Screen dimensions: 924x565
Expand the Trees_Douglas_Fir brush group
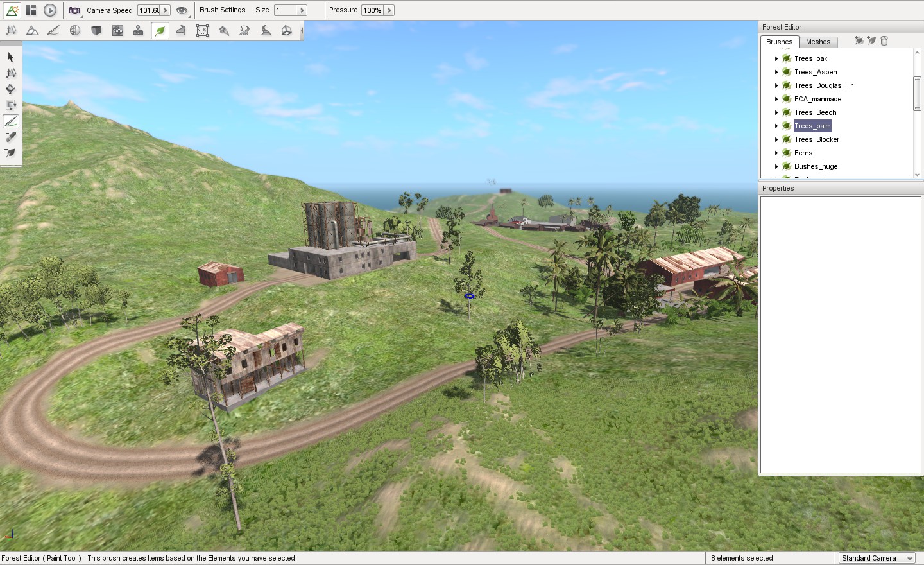[776, 85]
